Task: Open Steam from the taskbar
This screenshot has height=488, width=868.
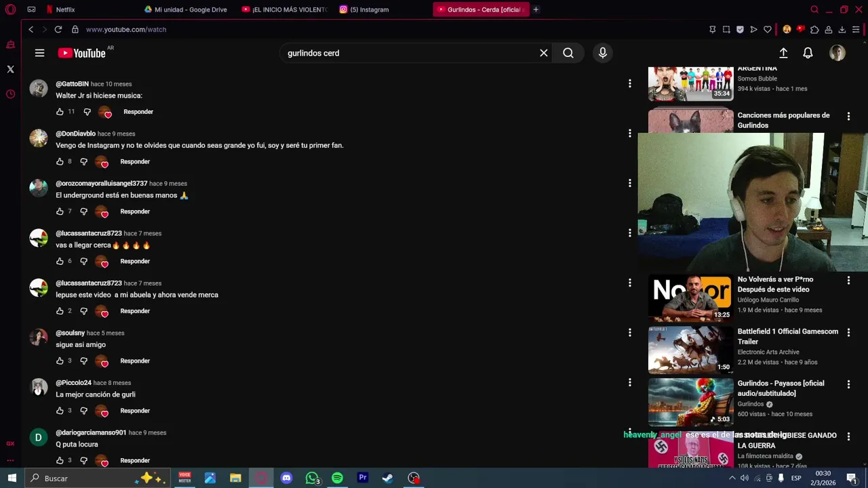Action: click(x=388, y=478)
